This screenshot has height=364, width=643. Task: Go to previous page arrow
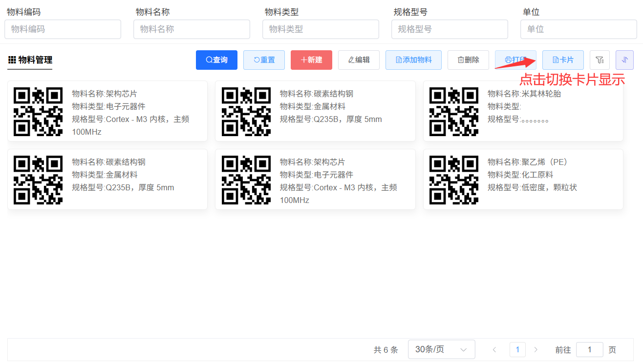494,349
